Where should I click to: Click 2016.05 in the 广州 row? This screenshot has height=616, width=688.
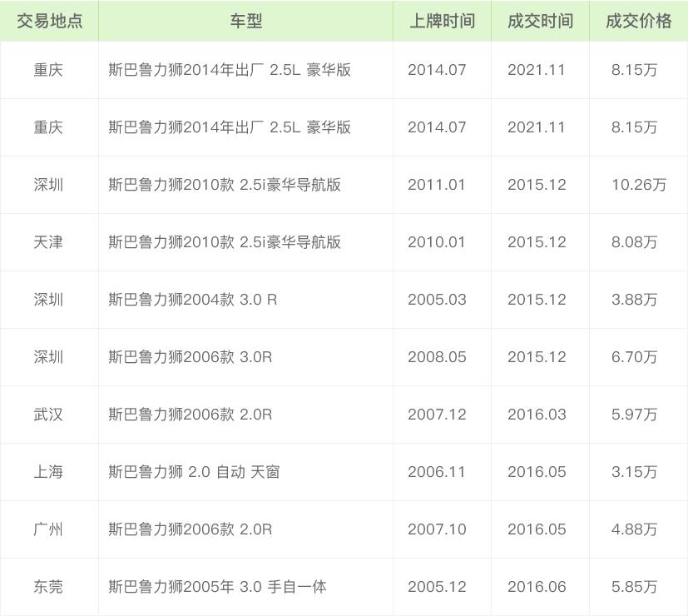tap(537, 530)
